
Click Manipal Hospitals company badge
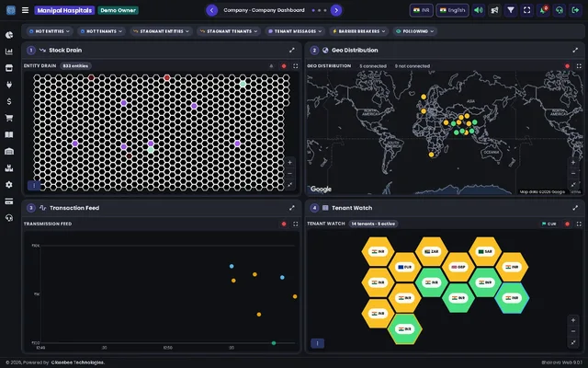tap(64, 10)
